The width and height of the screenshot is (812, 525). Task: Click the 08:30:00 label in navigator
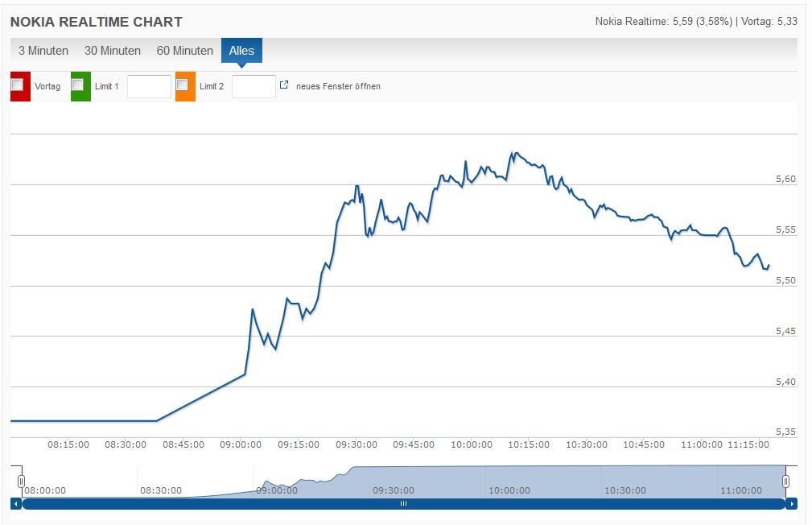coord(161,490)
